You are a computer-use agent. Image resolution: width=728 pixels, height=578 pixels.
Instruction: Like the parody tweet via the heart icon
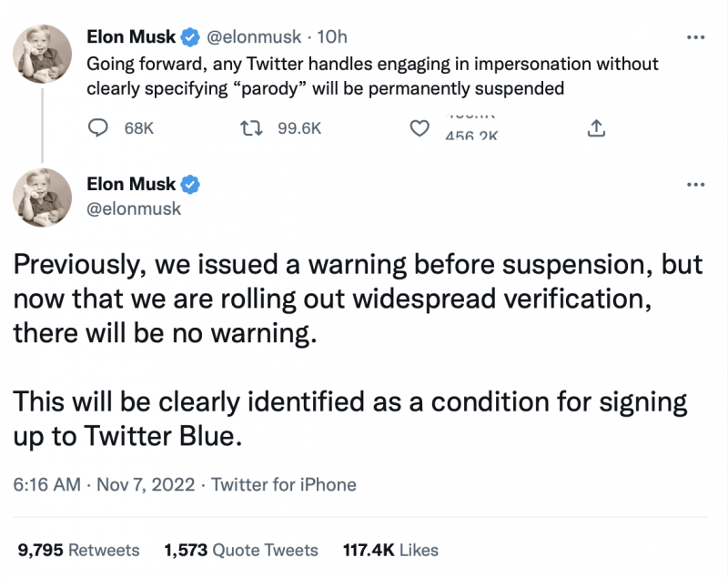tap(420, 128)
